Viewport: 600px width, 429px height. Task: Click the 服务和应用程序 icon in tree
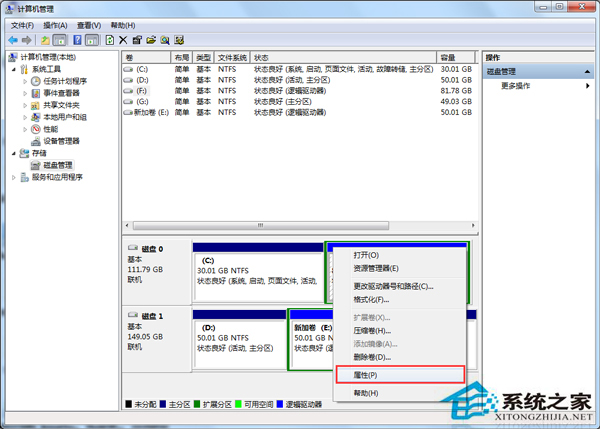(x=24, y=177)
